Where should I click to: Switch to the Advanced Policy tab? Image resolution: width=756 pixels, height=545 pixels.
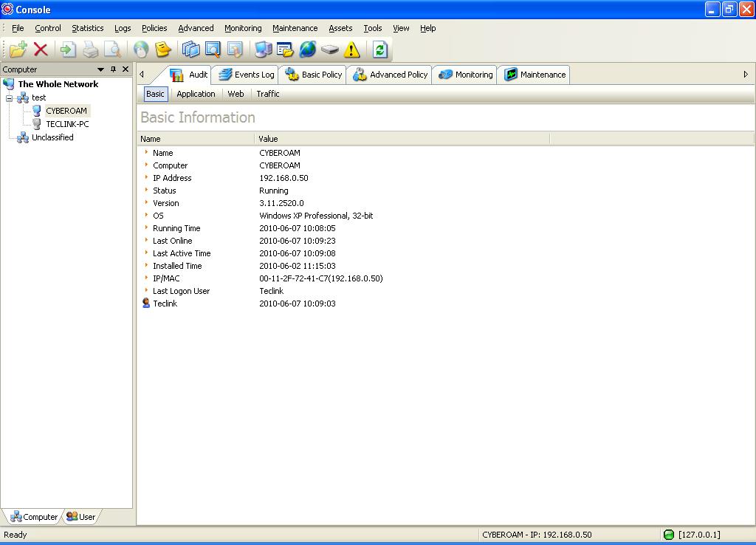coord(390,75)
